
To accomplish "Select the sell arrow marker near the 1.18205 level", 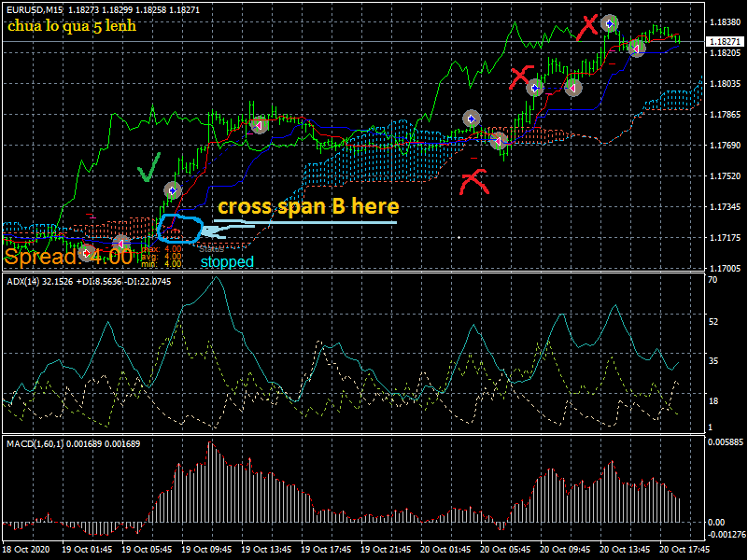I will [637, 48].
